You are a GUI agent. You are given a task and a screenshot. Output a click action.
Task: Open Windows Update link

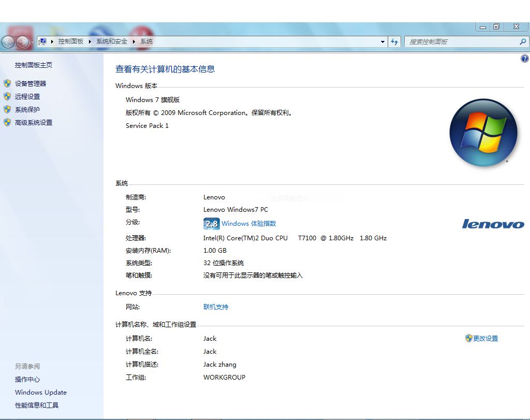41,392
